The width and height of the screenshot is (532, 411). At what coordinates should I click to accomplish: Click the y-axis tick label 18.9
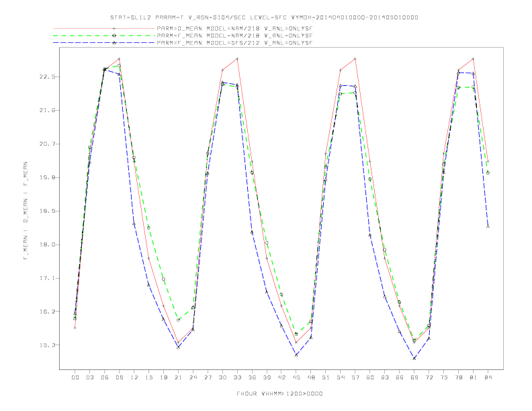pos(47,211)
